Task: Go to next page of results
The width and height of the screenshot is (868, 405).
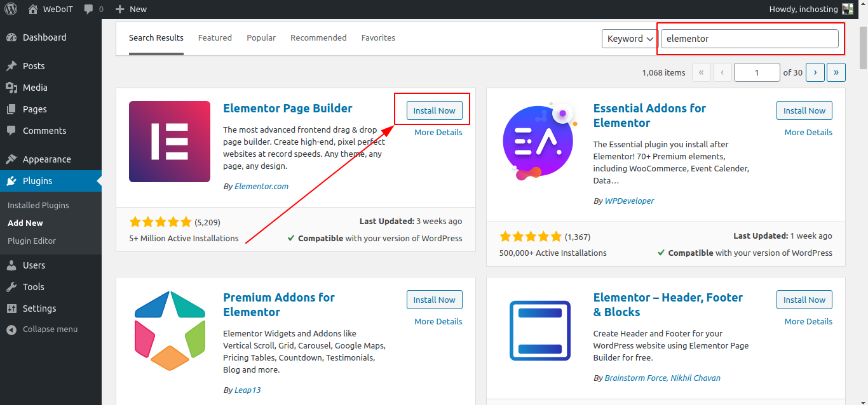Action: (815, 72)
